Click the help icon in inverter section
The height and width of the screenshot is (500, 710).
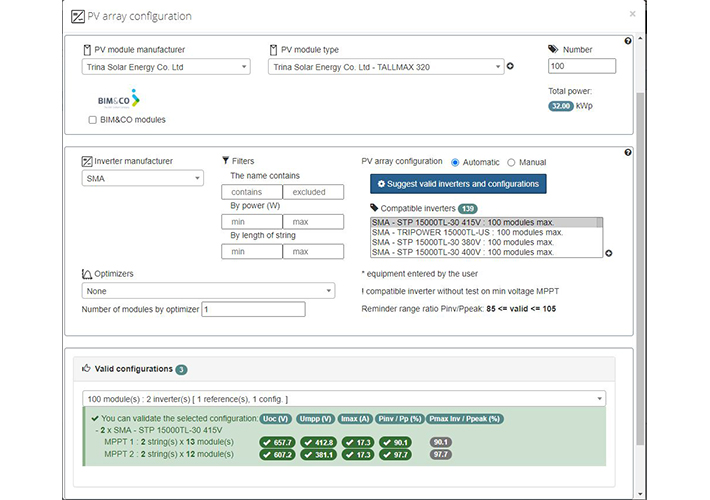[x=628, y=152]
